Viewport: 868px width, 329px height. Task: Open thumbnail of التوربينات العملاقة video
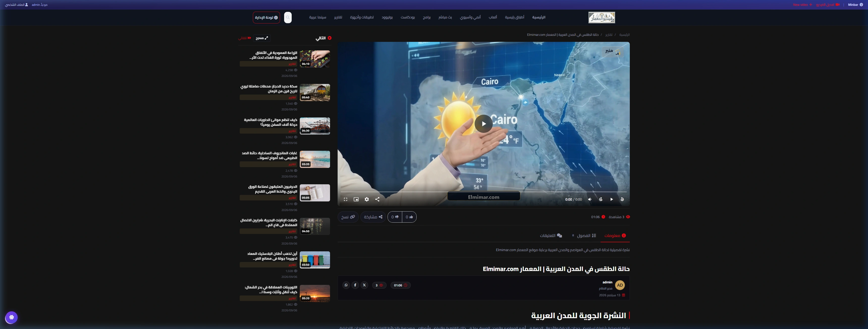tap(315, 293)
